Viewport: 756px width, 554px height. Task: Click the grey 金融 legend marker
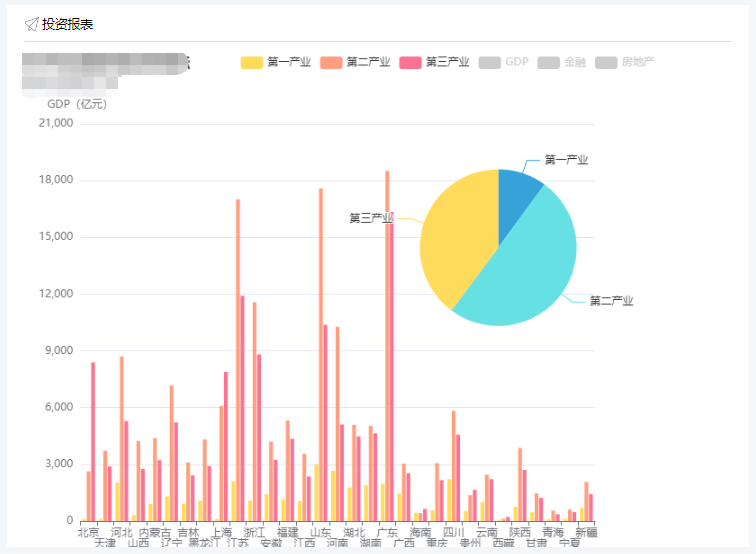(x=548, y=63)
